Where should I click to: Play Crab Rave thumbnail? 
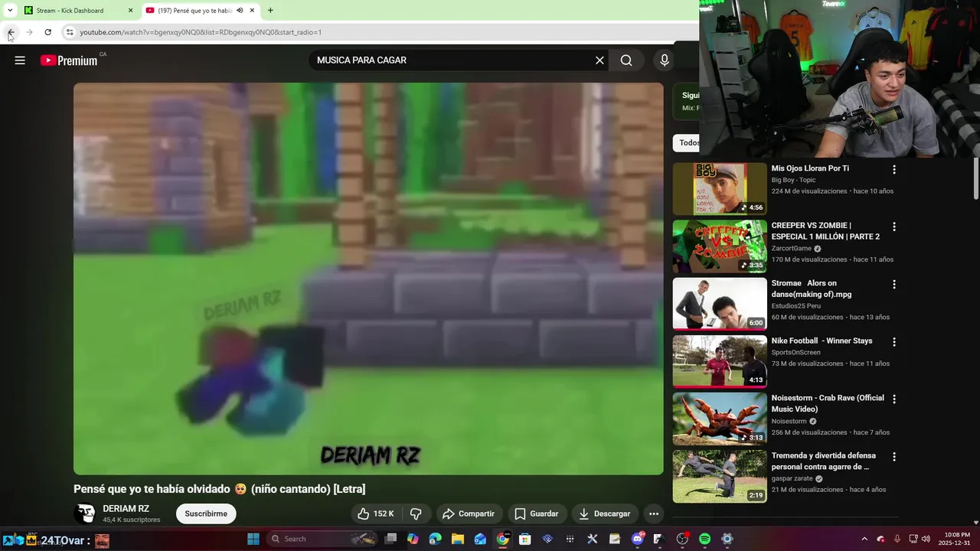720,418
